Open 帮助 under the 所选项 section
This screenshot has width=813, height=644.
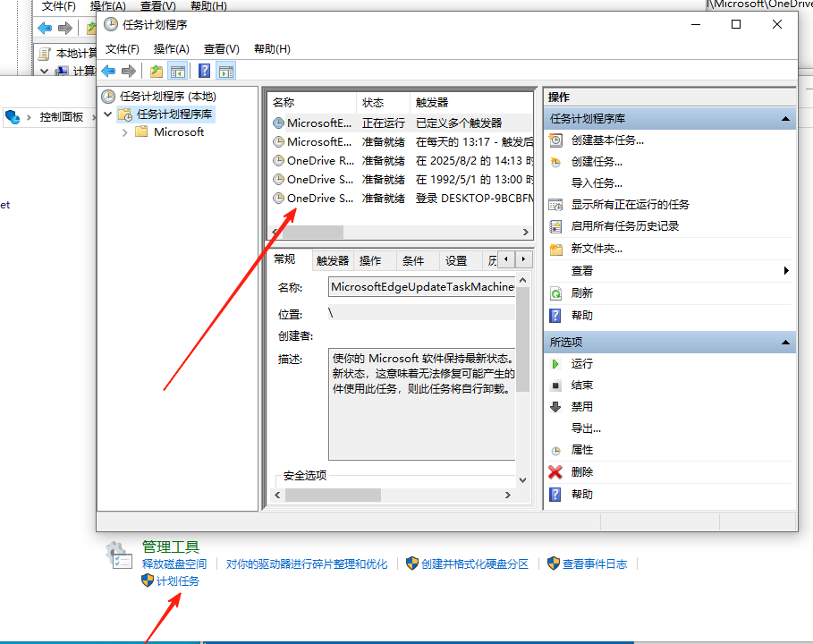point(581,494)
